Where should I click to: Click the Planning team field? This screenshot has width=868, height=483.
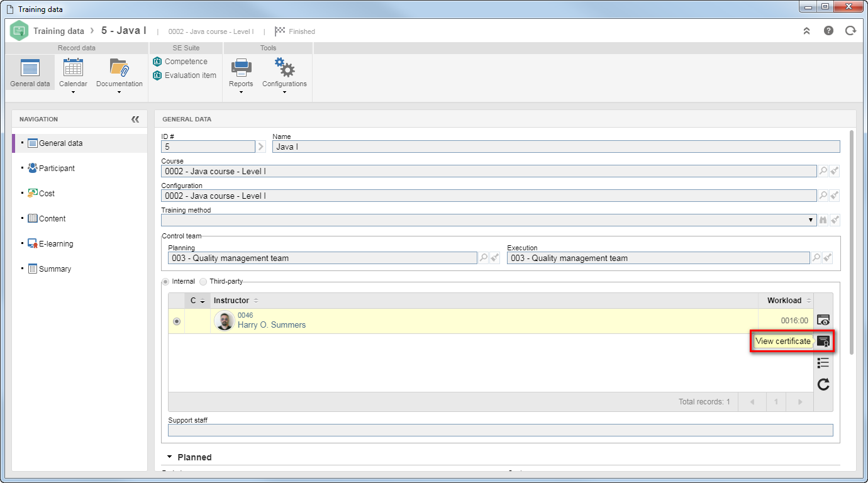[322, 258]
